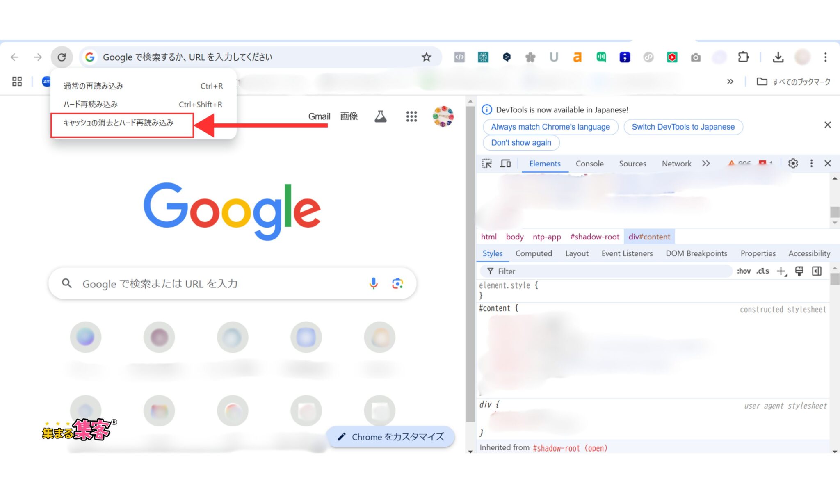Click the code brackets extension icon
The width and height of the screenshot is (840, 504).
point(459,57)
